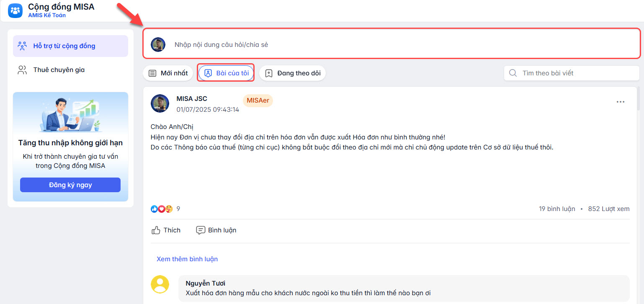Image resolution: width=644 pixels, height=304 pixels.
Task: Click your avatar in the question box
Action: click(158, 44)
